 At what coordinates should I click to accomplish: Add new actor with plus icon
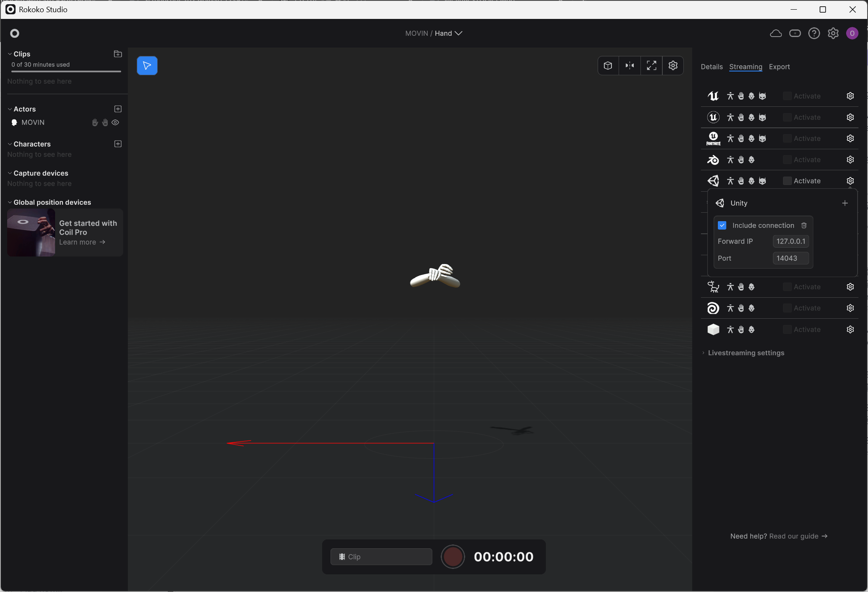click(x=118, y=109)
